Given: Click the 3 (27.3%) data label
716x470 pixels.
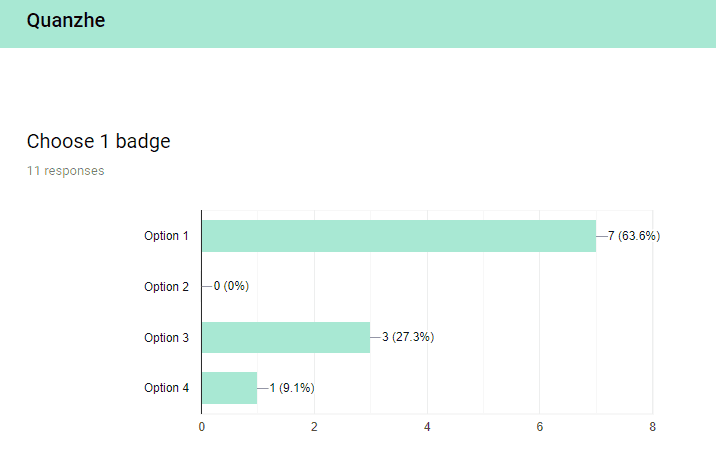Looking at the screenshot, I should click(x=408, y=337).
